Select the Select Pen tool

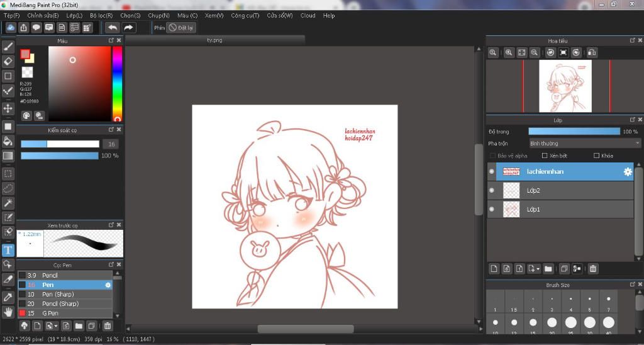click(8, 218)
